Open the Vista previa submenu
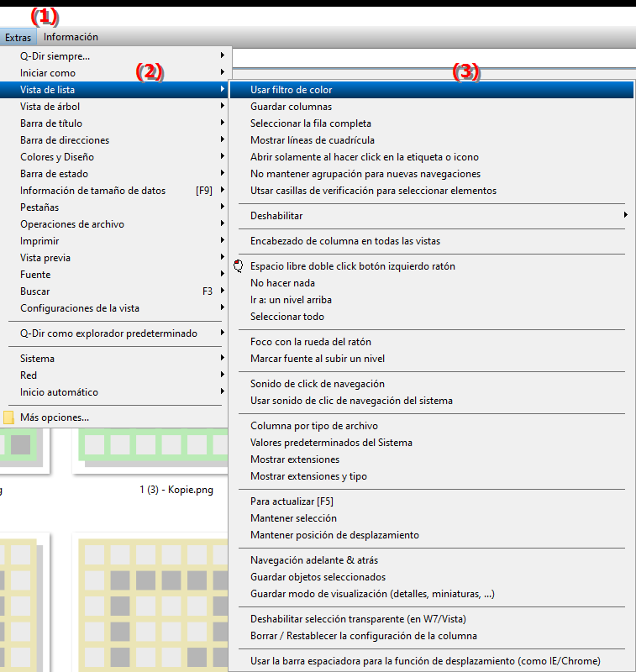636x672 pixels. point(115,258)
